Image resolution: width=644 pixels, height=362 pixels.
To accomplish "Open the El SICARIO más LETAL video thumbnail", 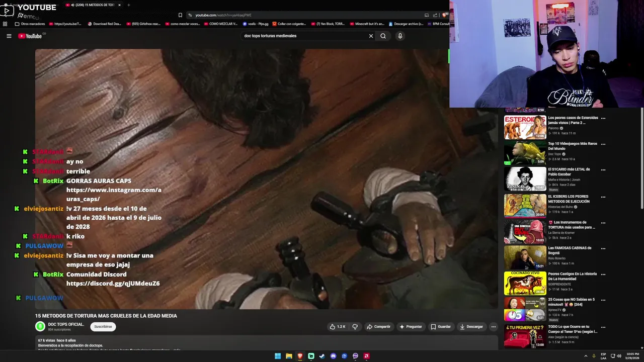I will coord(525,178).
